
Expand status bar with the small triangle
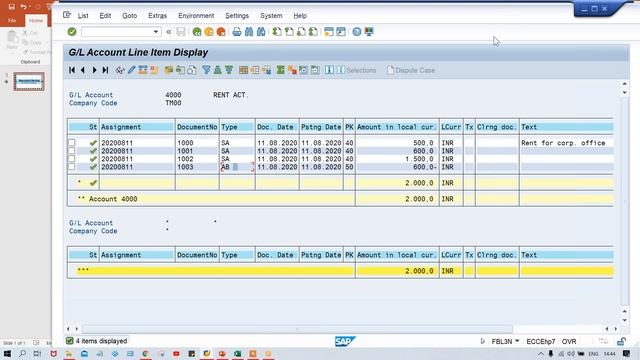point(483,341)
